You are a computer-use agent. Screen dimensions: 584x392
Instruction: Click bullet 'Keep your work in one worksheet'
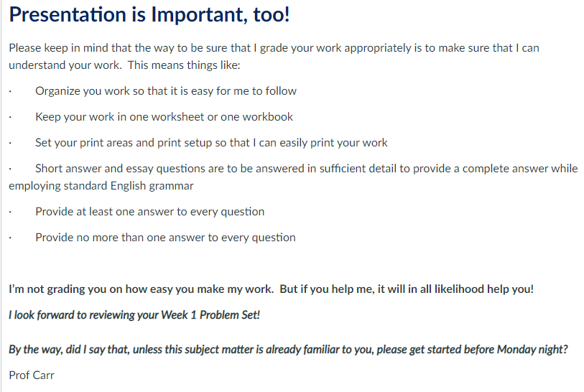164,117
